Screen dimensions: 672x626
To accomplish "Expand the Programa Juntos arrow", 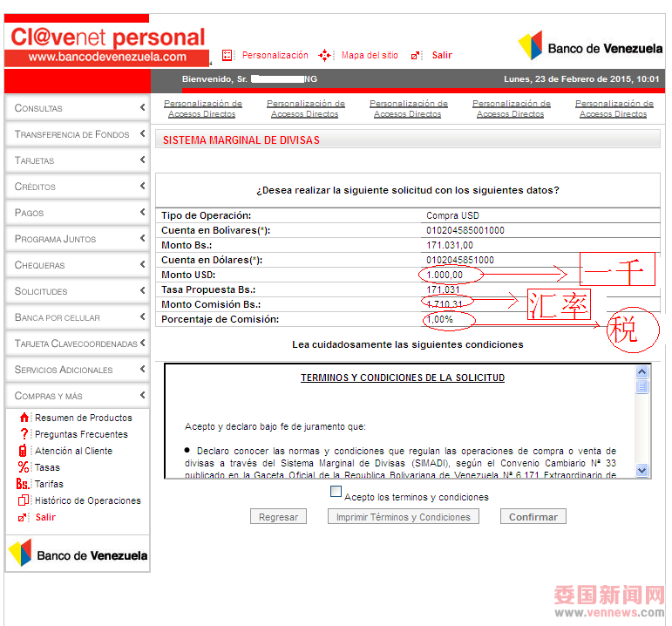I will click(x=142, y=238).
